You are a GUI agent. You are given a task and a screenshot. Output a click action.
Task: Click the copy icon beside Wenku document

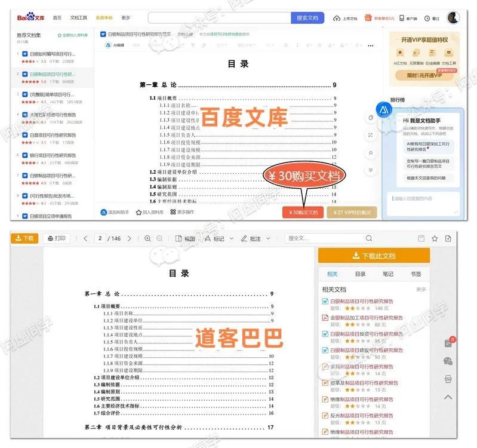pyautogui.click(x=371, y=118)
